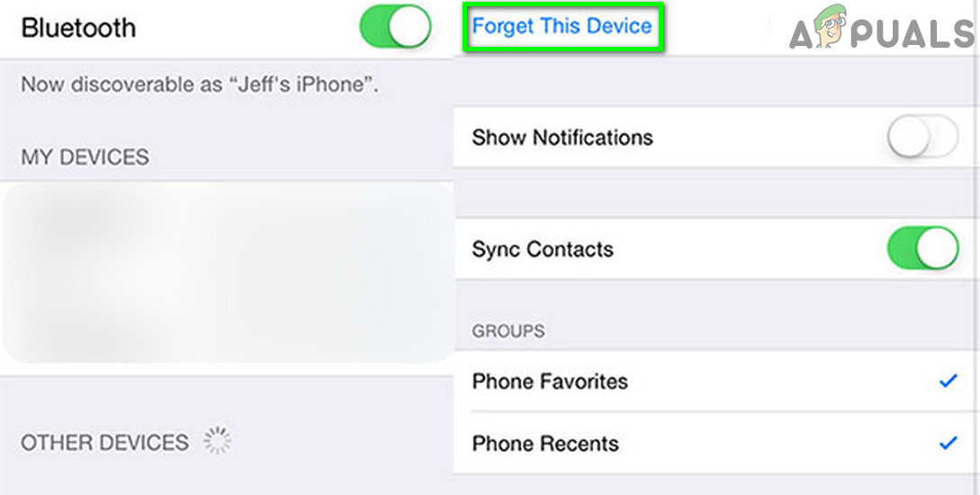Enable the Show Notifications toggle

click(922, 137)
